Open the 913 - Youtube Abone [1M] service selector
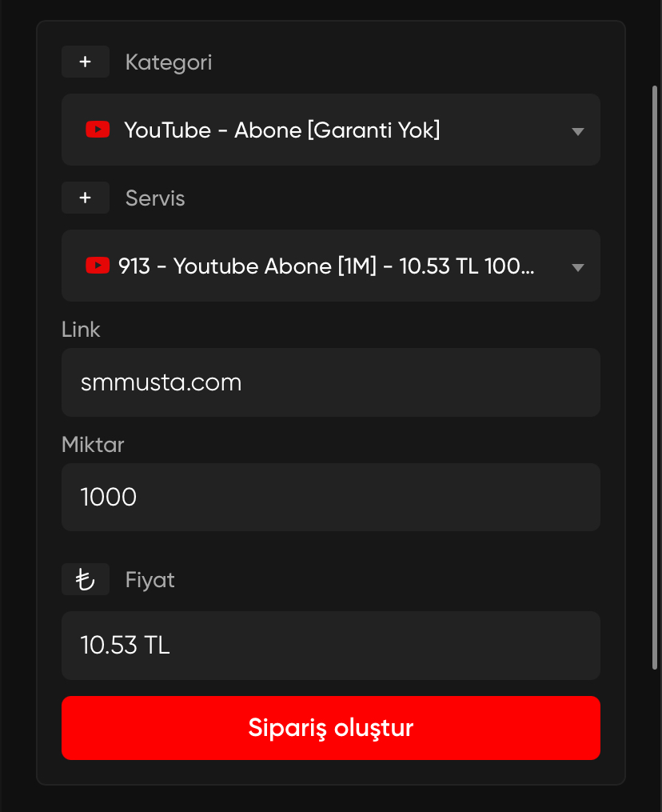This screenshot has width=662, height=812. coord(331,265)
